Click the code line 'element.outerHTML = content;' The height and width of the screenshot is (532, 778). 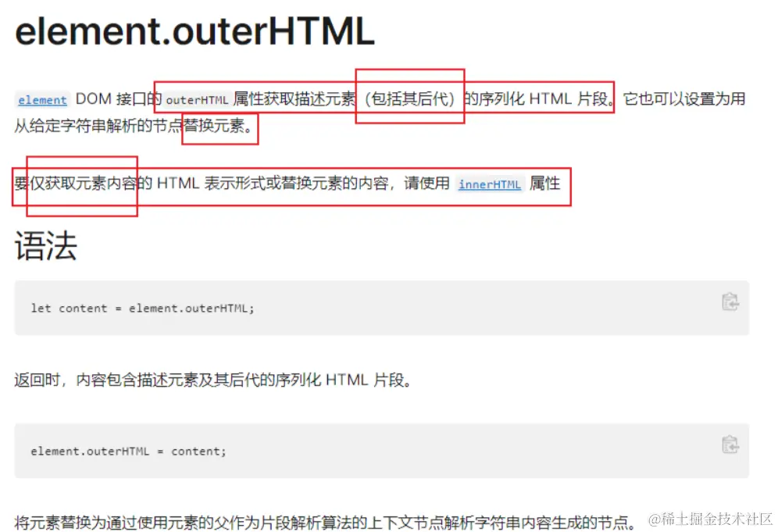(129, 451)
